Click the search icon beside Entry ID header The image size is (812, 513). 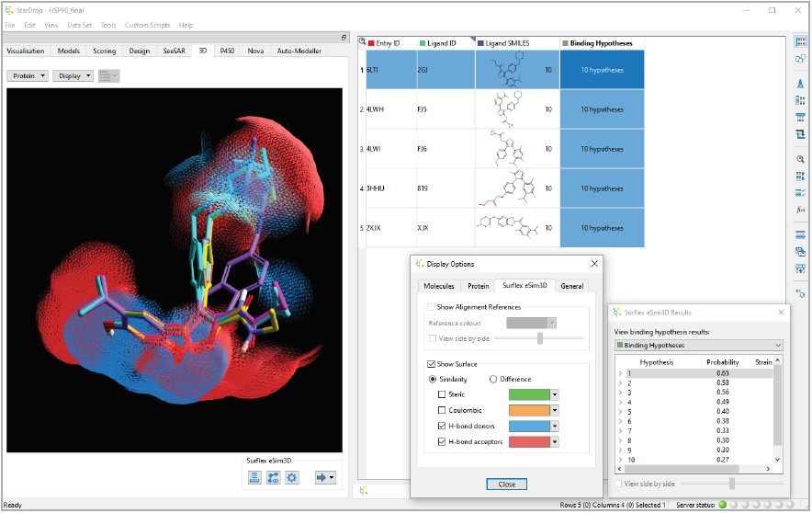click(x=363, y=42)
